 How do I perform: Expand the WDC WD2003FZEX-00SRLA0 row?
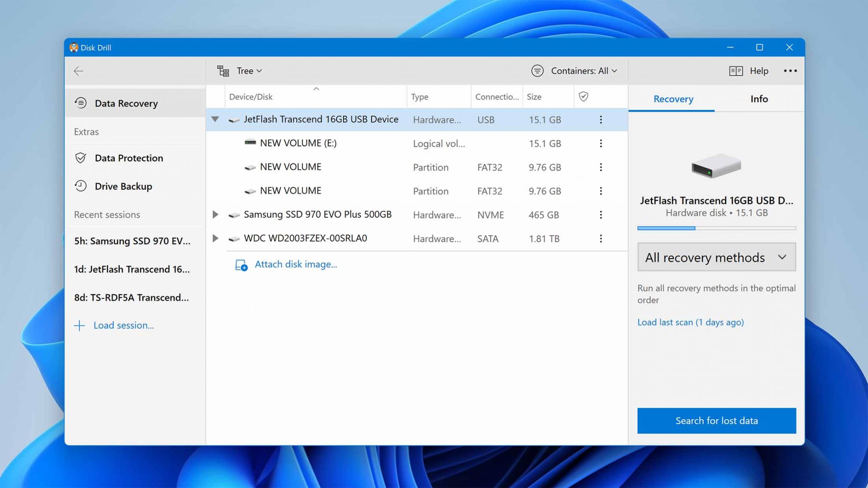(x=215, y=238)
